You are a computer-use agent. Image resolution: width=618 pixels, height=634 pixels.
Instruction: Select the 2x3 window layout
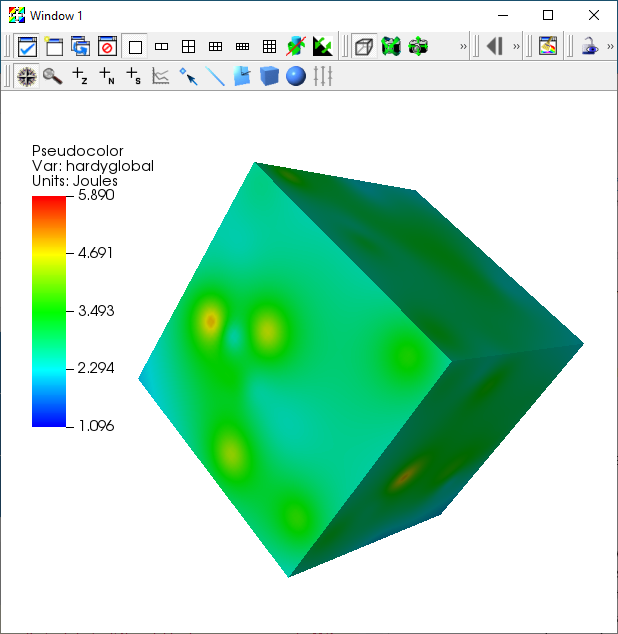pos(215,46)
